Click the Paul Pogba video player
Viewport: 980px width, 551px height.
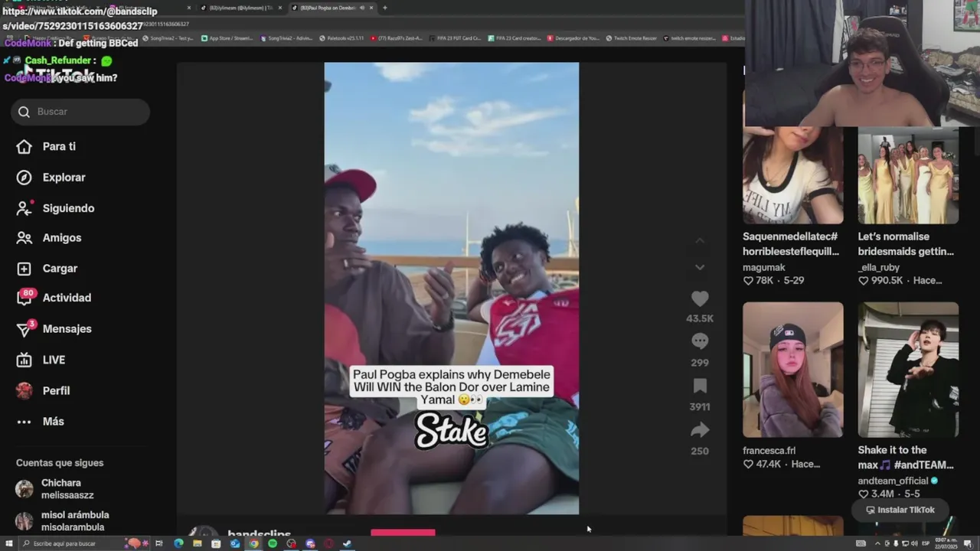tap(452, 289)
